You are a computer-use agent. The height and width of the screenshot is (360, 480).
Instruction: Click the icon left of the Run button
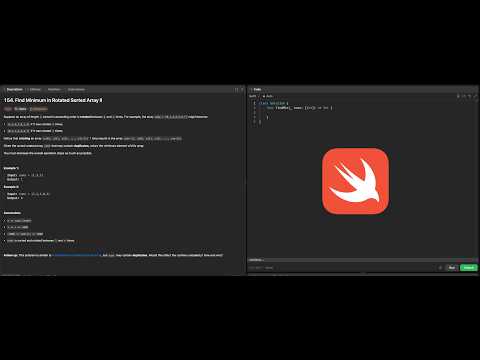click(x=440, y=268)
